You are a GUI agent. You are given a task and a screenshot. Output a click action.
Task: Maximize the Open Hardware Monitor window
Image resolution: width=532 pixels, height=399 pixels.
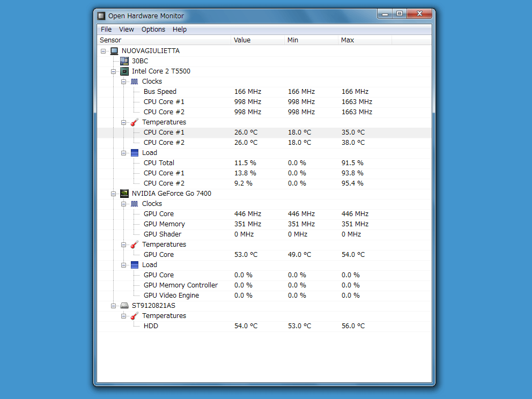click(x=400, y=14)
